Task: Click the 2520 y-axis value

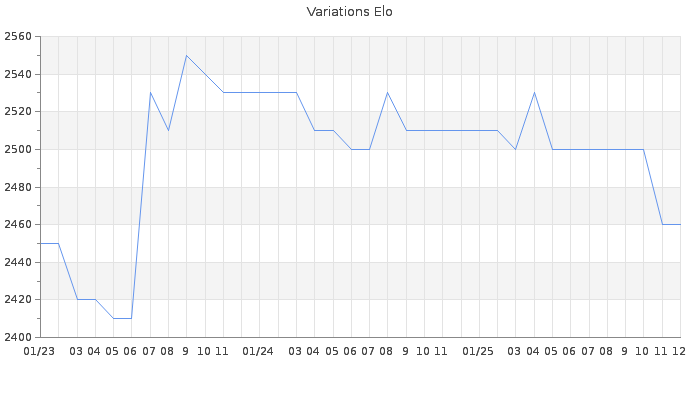Action: (x=17, y=112)
